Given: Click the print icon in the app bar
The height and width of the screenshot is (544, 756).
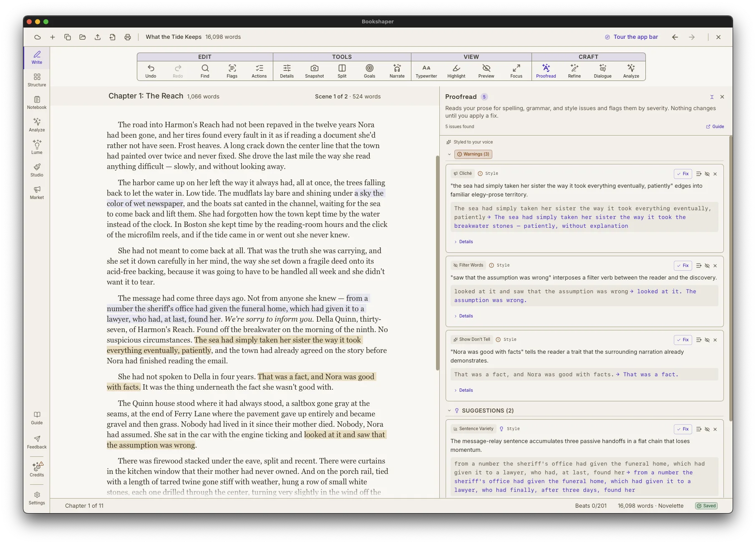Looking at the screenshot, I should click(x=128, y=37).
